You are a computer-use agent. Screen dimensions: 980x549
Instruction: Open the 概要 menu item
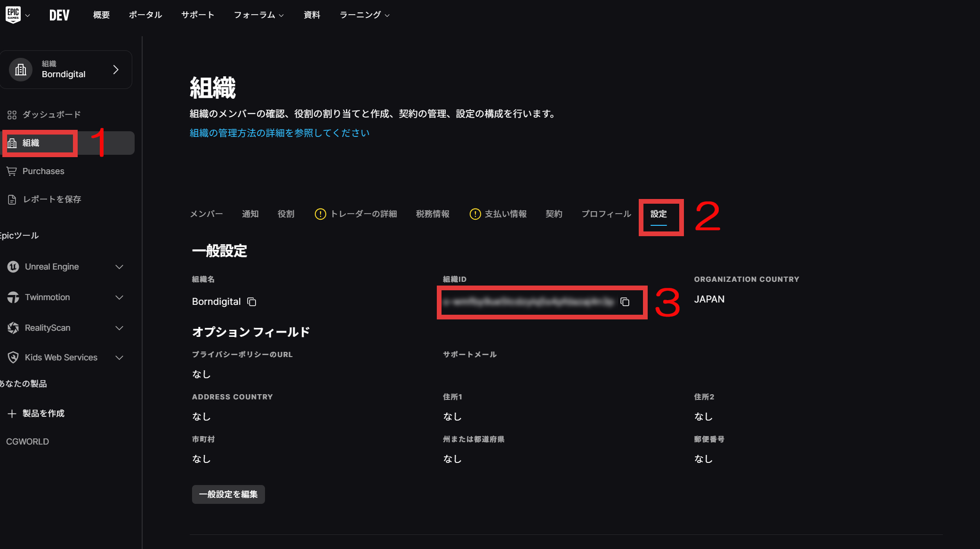tap(101, 15)
